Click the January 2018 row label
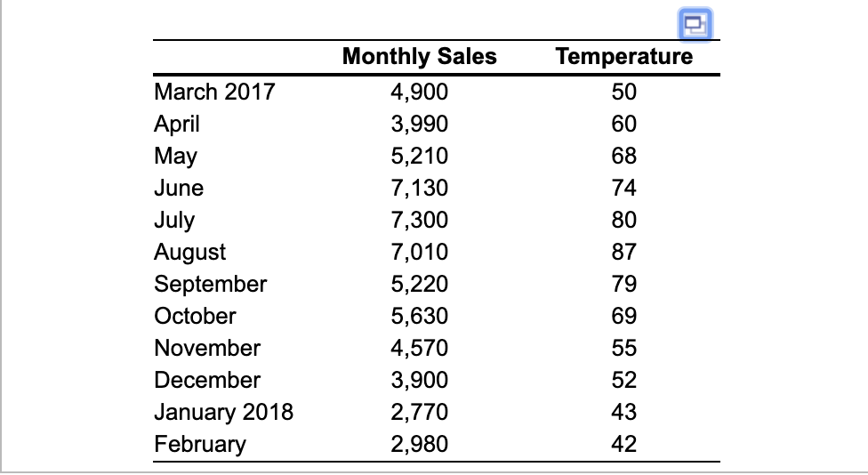This screenshot has width=868, height=475. (223, 413)
